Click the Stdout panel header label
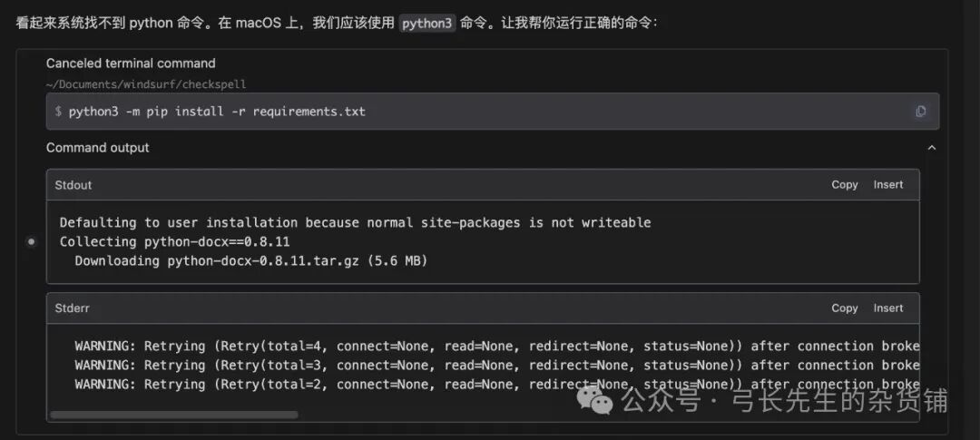Screen dimensions: 980x440 tap(73, 185)
